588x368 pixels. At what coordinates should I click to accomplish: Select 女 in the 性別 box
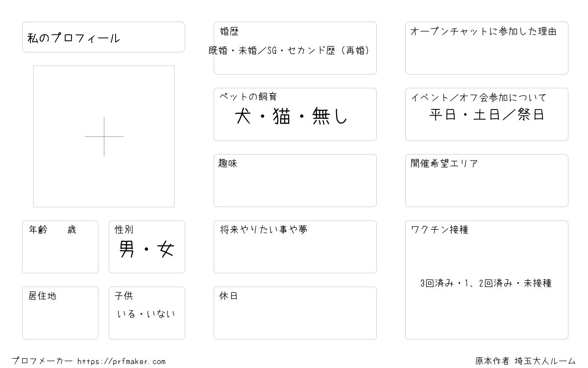[x=166, y=250]
